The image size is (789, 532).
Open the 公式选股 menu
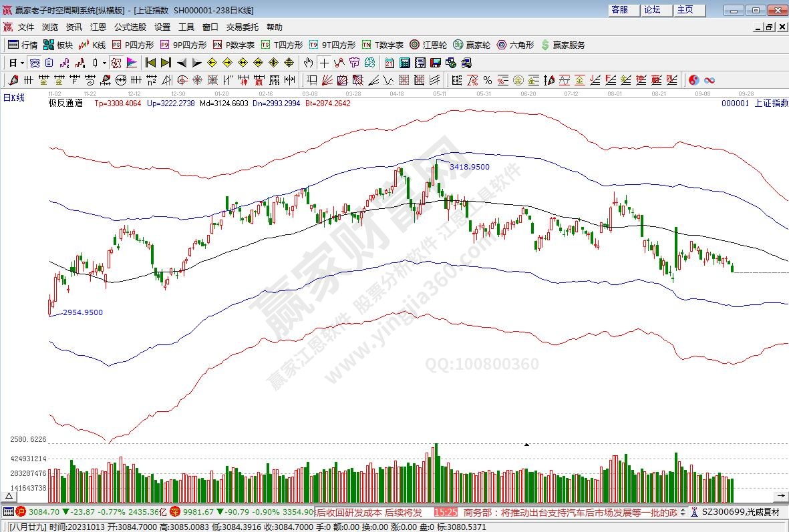130,27
